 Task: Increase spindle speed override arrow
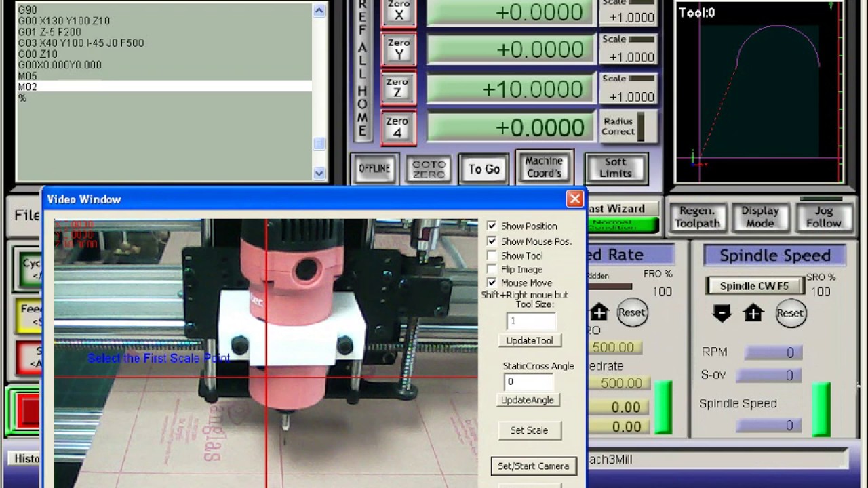(x=753, y=313)
